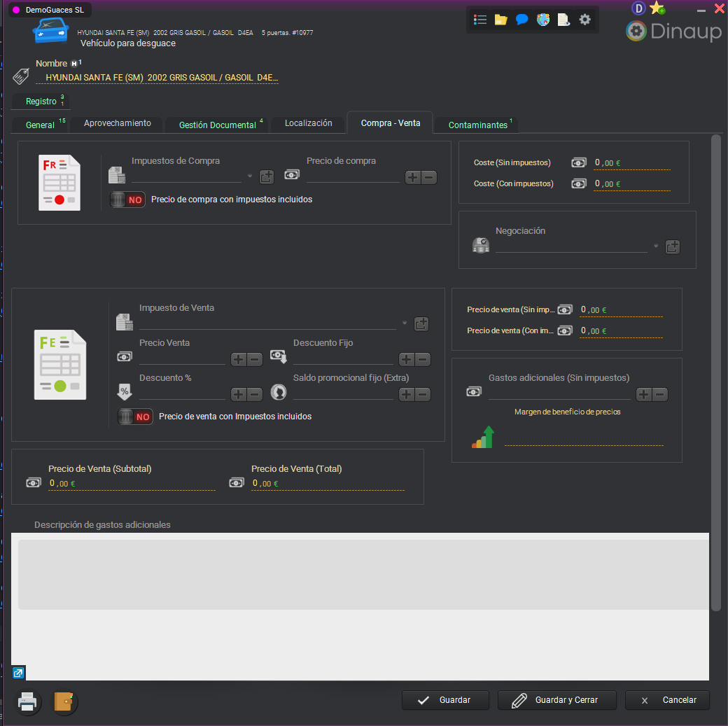The width and height of the screenshot is (728, 726).
Task: Expand the Negociación dropdown arrow
Action: (656, 246)
